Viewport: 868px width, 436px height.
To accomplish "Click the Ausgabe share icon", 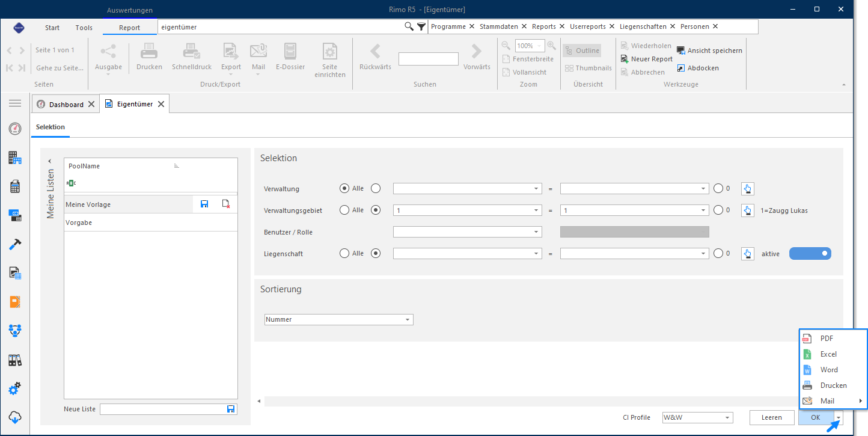I will pos(108,51).
